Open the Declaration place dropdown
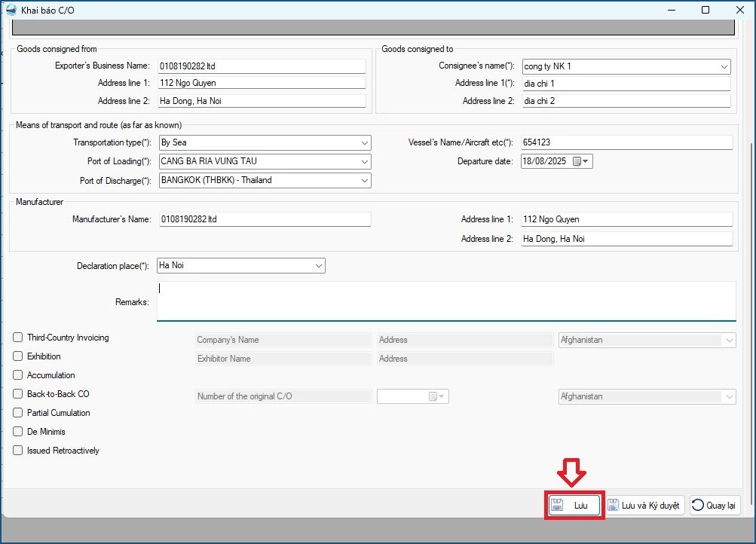The height and width of the screenshot is (544, 756). coord(319,265)
